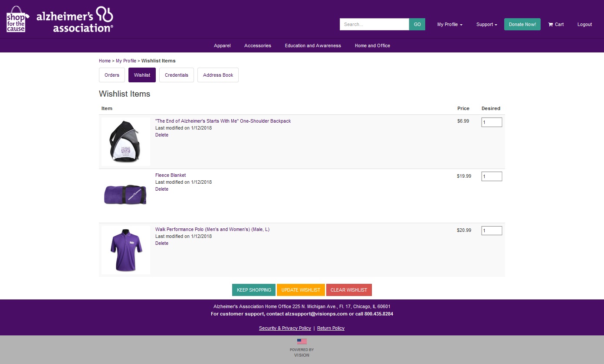
Task: Open the purple polo shirt image
Action: tap(125, 250)
